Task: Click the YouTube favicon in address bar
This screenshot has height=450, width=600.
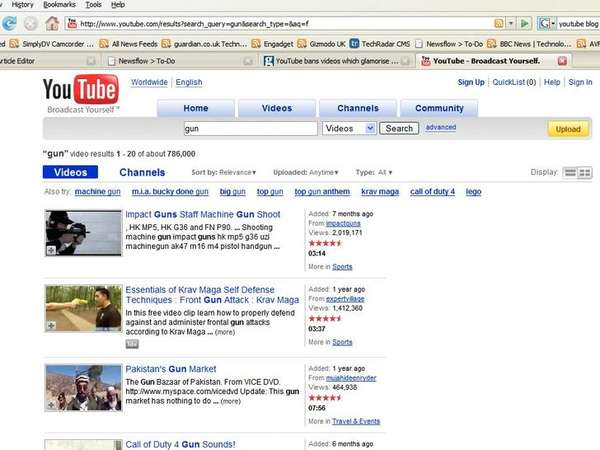Action: 72,23
